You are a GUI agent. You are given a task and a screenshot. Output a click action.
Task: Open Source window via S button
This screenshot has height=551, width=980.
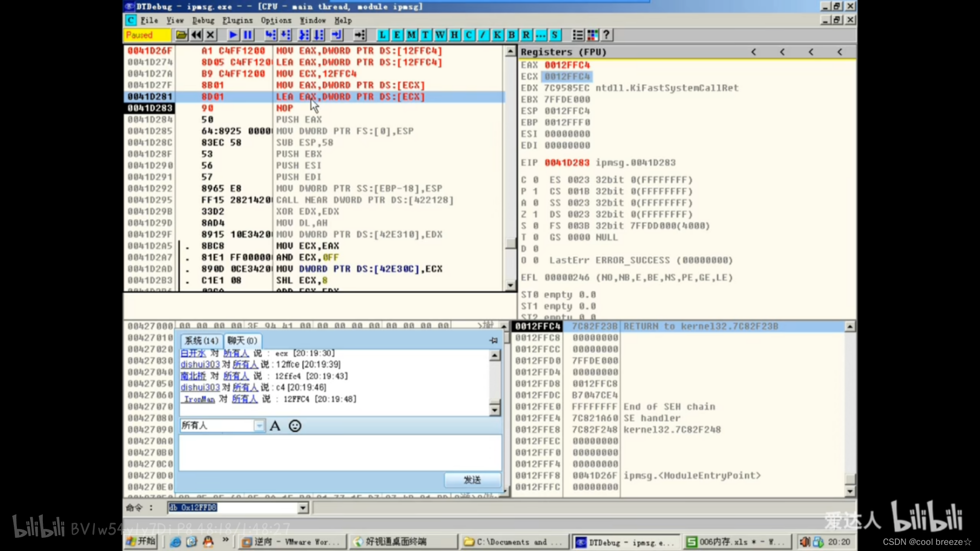click(555, 35)
